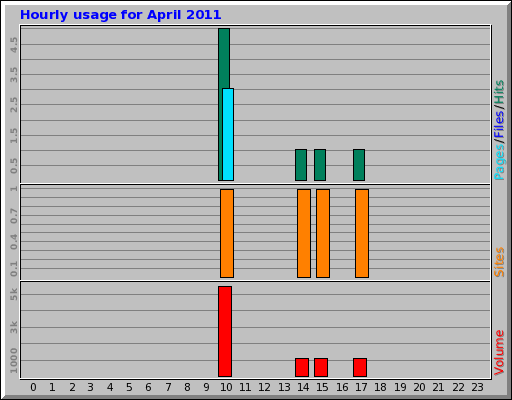
Task: Select the orange Sites bar at hour 17
Action: tap(362, 233)
